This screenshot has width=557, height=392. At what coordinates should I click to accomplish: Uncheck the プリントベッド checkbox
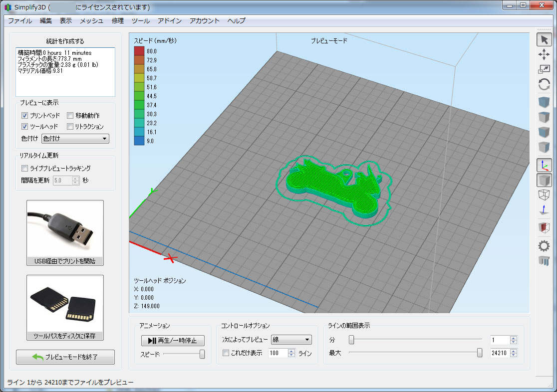[x=25, y=115]
